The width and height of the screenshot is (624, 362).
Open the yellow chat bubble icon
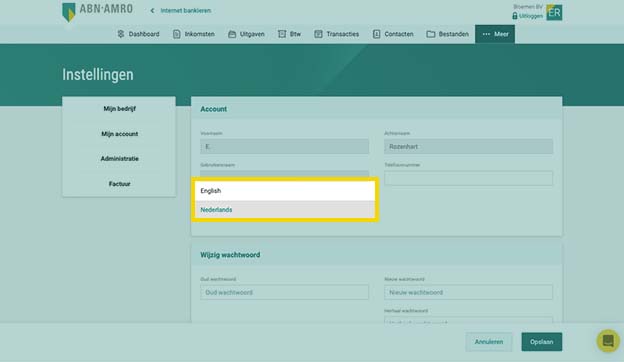tap(608, 341)
